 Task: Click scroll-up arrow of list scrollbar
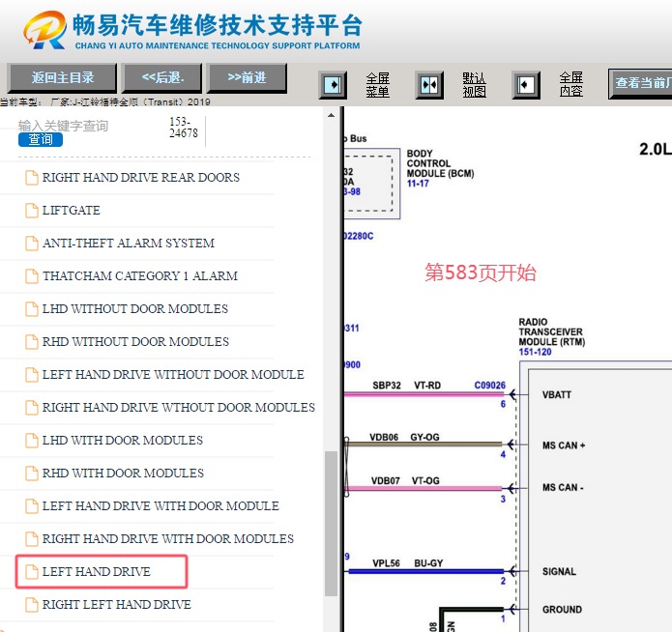331,115
